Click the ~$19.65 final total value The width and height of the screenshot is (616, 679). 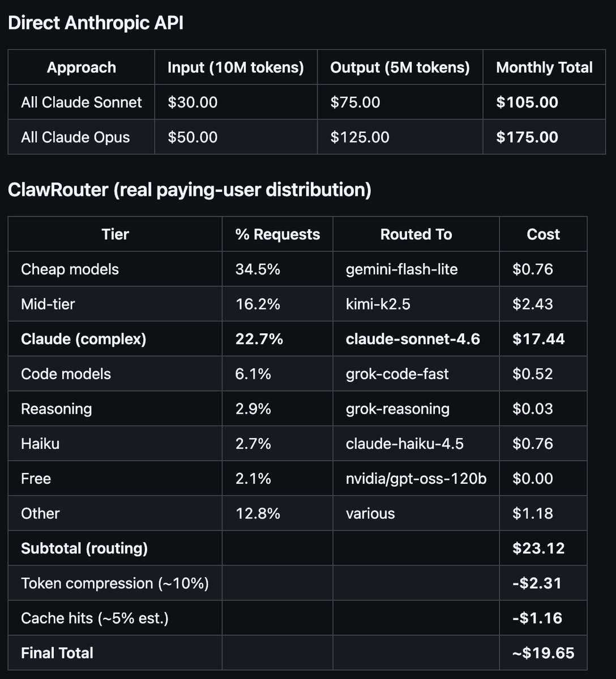[x=542, y=653]
